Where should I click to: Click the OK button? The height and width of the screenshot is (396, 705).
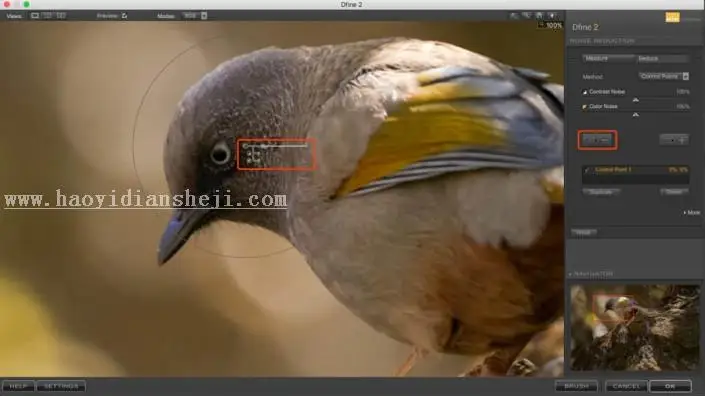670,386
